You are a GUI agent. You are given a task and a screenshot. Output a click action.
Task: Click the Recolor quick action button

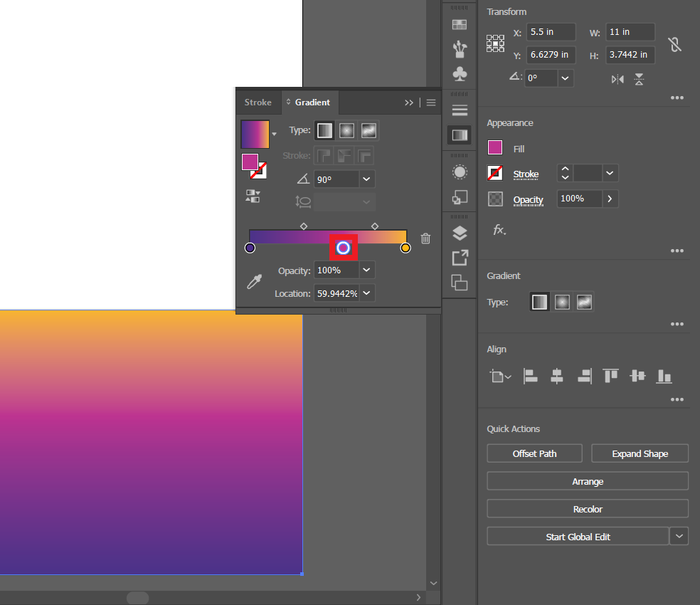(588, 508)
